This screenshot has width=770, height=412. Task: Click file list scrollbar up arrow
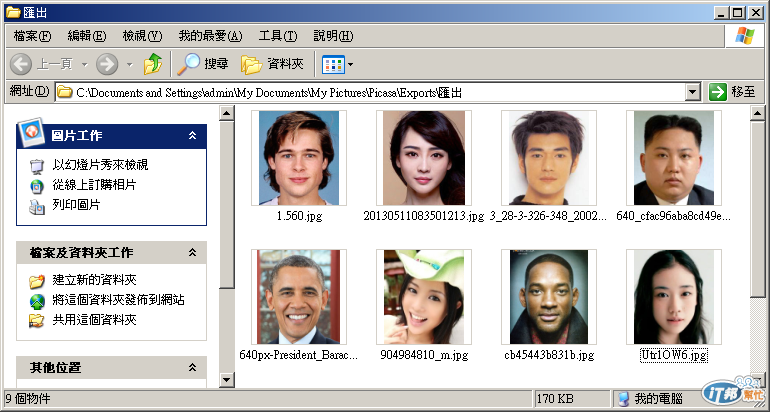758,114
